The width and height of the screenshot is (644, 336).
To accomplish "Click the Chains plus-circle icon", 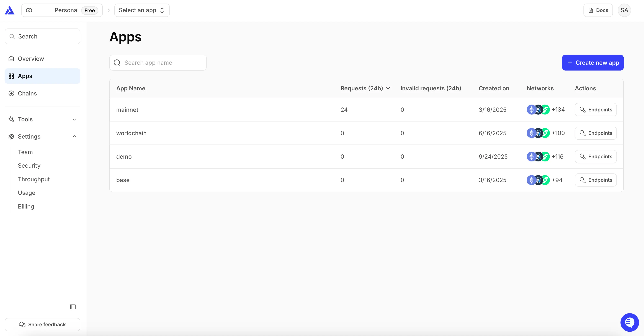I will (x=11, y=93).
